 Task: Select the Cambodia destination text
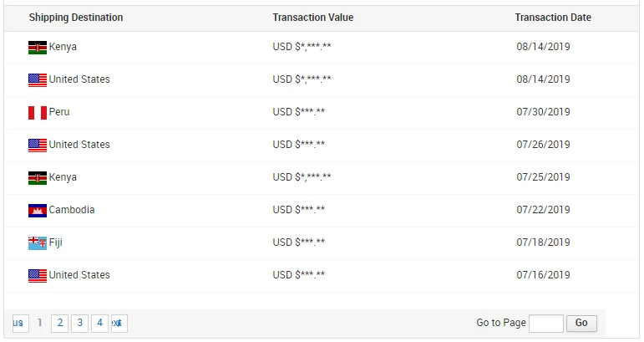pyautogui.click(x=72, y=210)
